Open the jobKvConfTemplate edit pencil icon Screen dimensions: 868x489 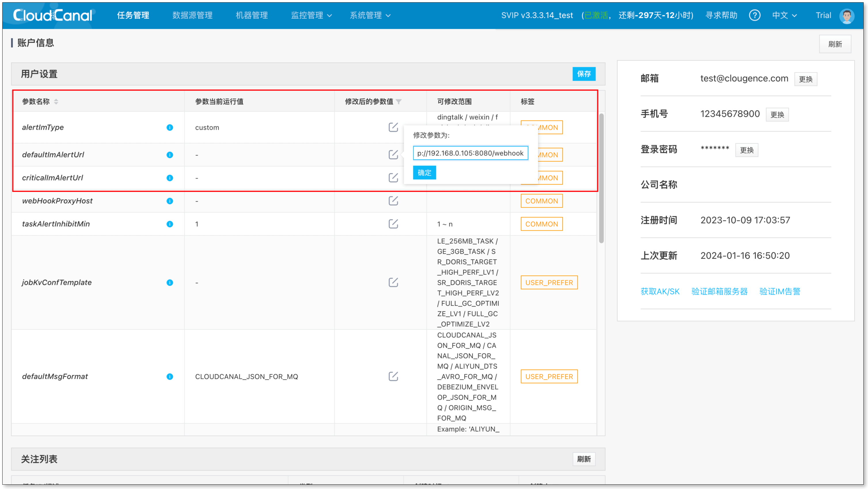coord(393,282)
